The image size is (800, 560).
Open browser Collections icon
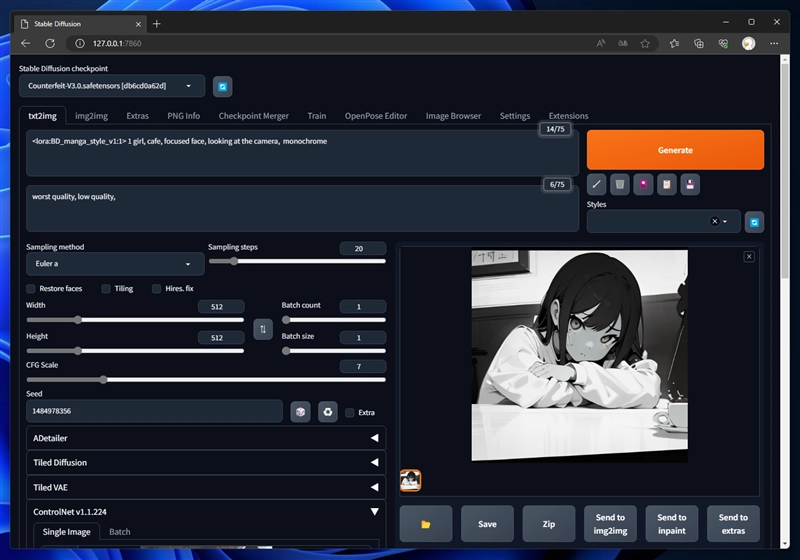[x=698, y=43]
